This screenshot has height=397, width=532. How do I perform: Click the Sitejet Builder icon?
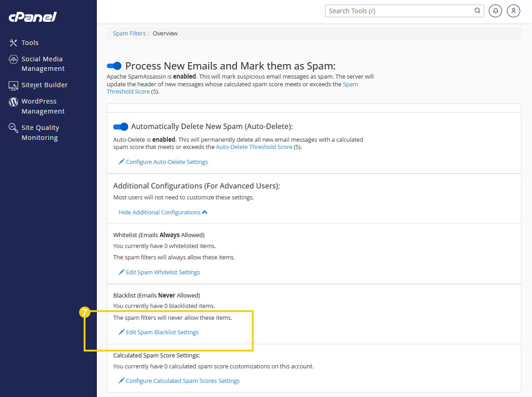pos(13,85)
